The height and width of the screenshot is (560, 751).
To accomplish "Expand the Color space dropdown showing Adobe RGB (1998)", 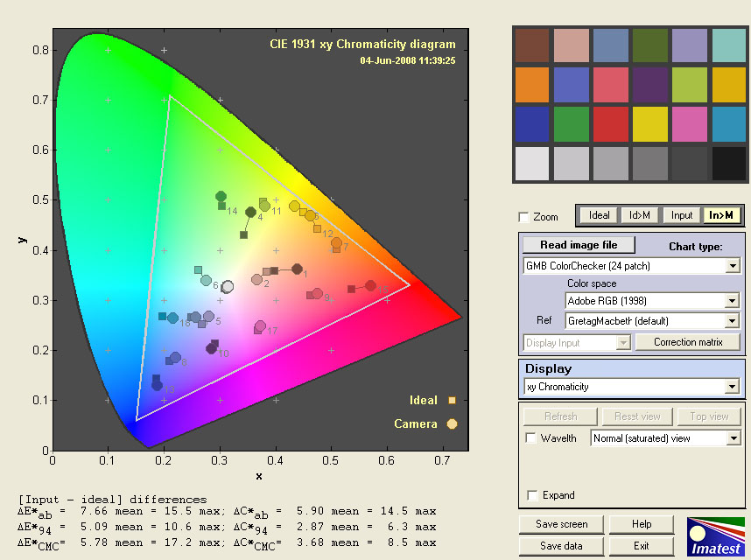I will pyautogui.click(x=732, y=301).
